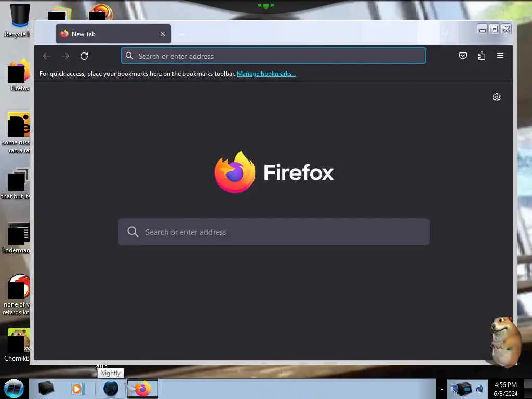Open the Extensions puzzle icon
532x399 pixels.
coord(482,56)
